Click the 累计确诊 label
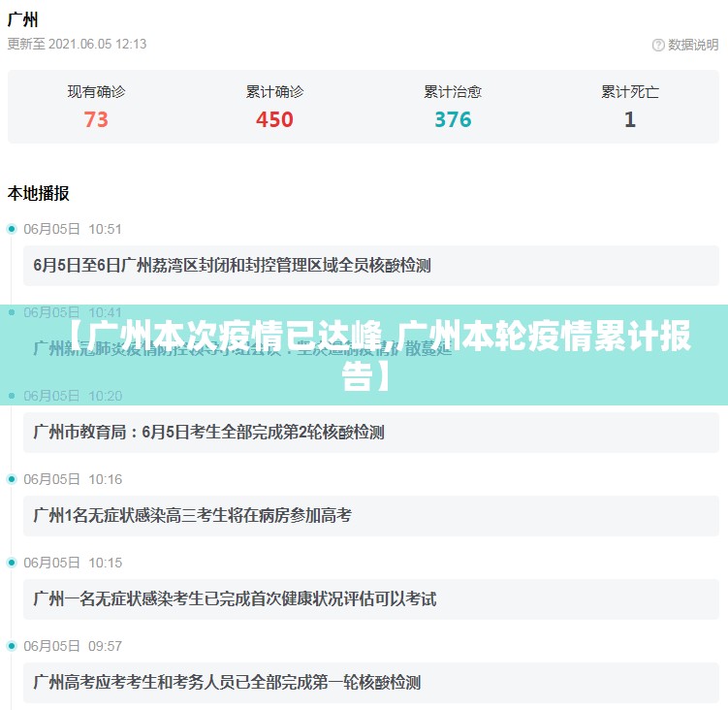The height and width of the screenshot is (710, 728). tap(274, 91)
